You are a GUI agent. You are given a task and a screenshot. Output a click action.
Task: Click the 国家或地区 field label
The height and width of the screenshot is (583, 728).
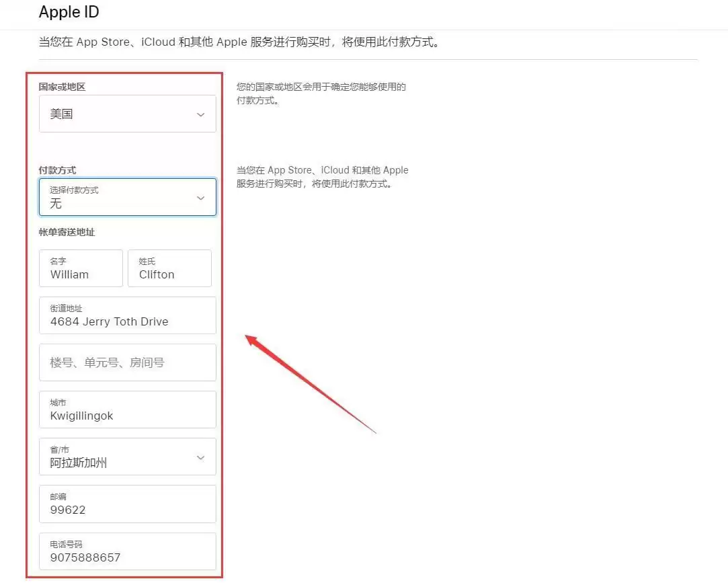point(61,86)
